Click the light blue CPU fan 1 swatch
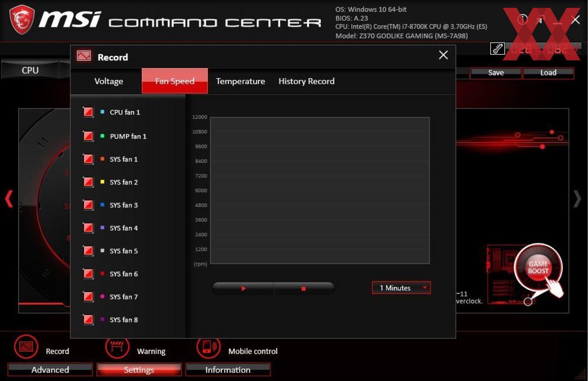Screen dimensions: 588x381 (102, 112)
